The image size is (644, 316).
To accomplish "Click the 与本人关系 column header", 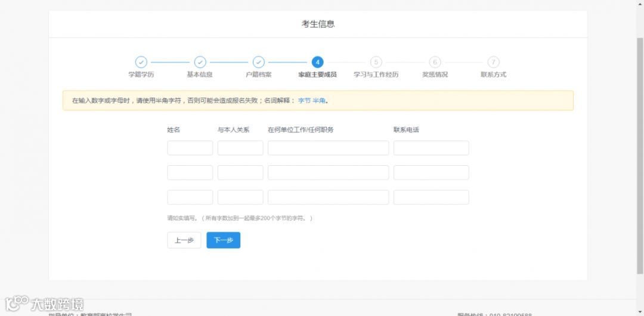I will point(233,130).
